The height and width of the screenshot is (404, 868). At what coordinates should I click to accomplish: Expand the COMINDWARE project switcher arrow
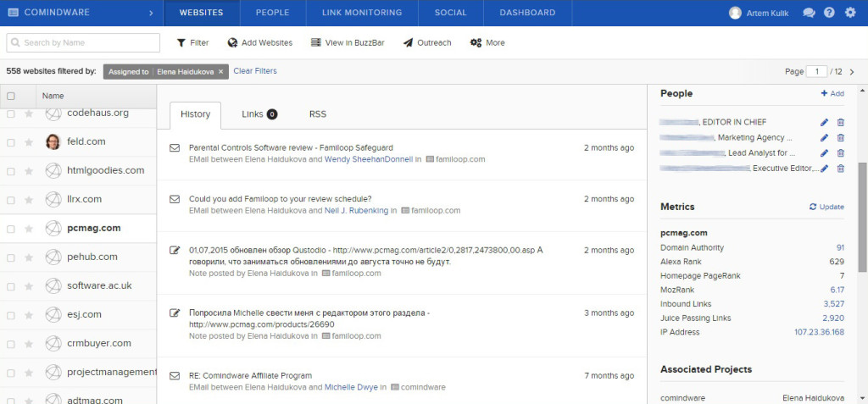click(150, 13)
